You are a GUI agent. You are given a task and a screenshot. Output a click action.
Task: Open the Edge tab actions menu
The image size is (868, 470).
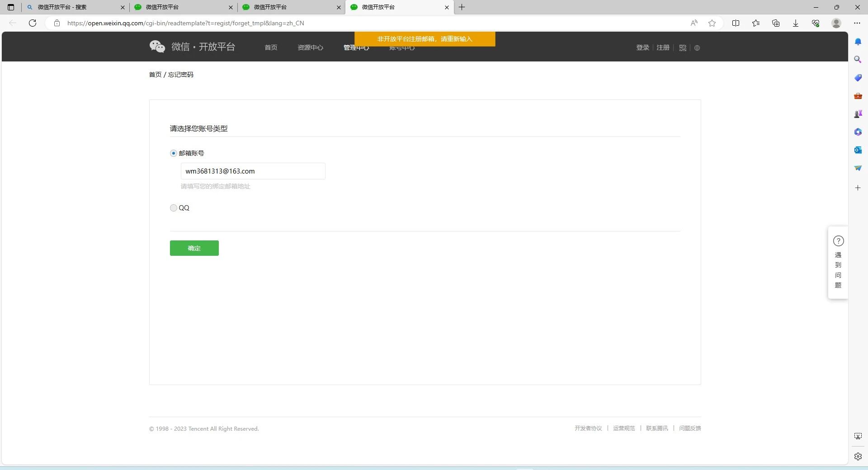tap(11, 7)
